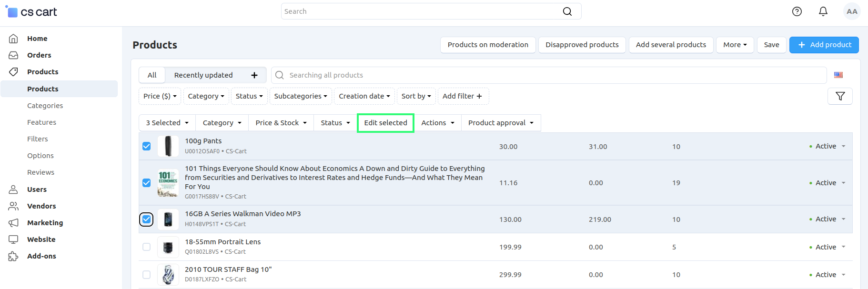Click Products on moderation button
The image size is (868, 289).
[488, 45]
